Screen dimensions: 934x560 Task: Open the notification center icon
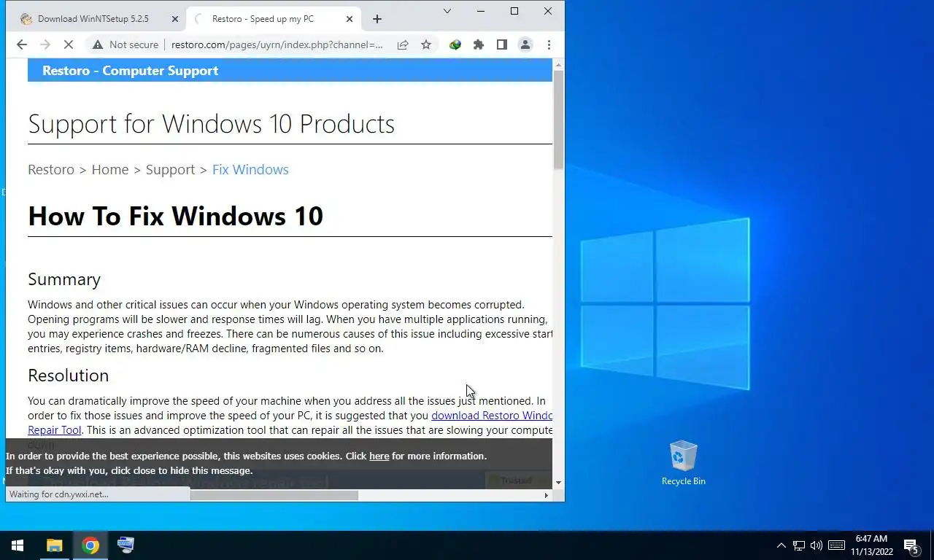(x=911, y=545)
